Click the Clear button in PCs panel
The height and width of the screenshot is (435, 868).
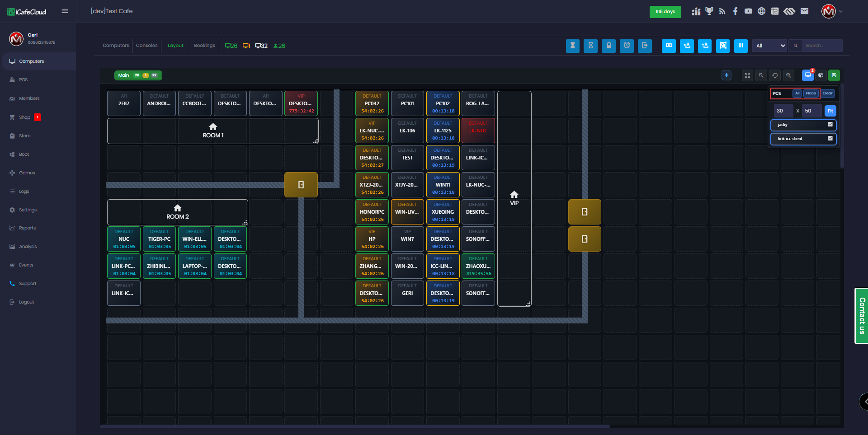pyautogui.click(x=827, y=94)
